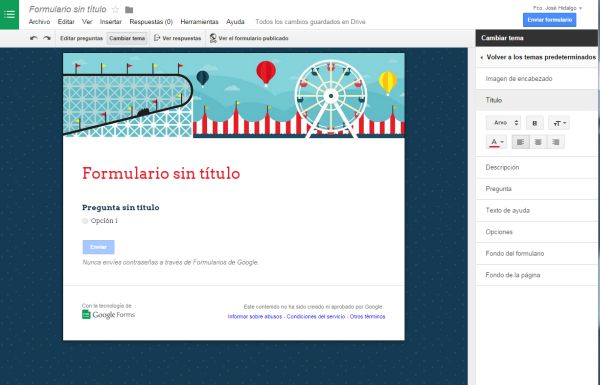Select the Opción 1 radio button
600x385 pixels.
coord(85,221)
